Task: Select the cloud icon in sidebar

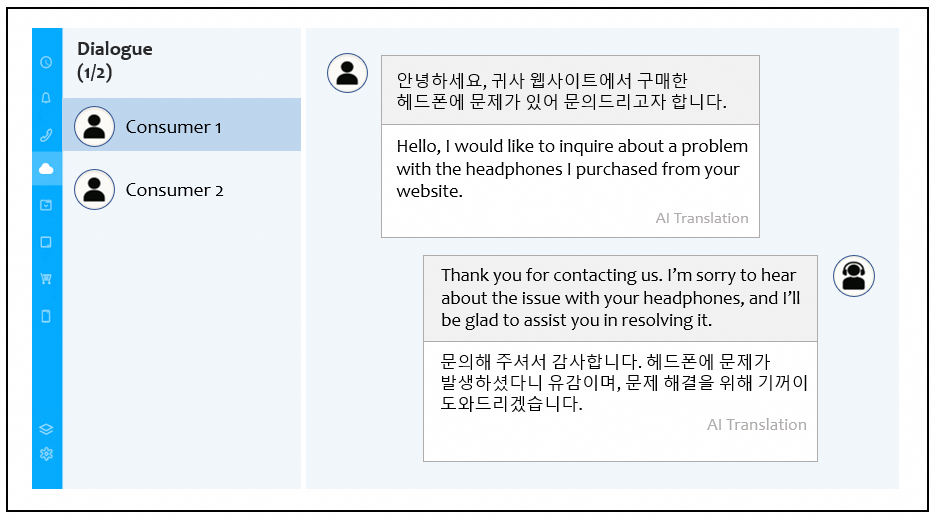Action: pos(46,169)
